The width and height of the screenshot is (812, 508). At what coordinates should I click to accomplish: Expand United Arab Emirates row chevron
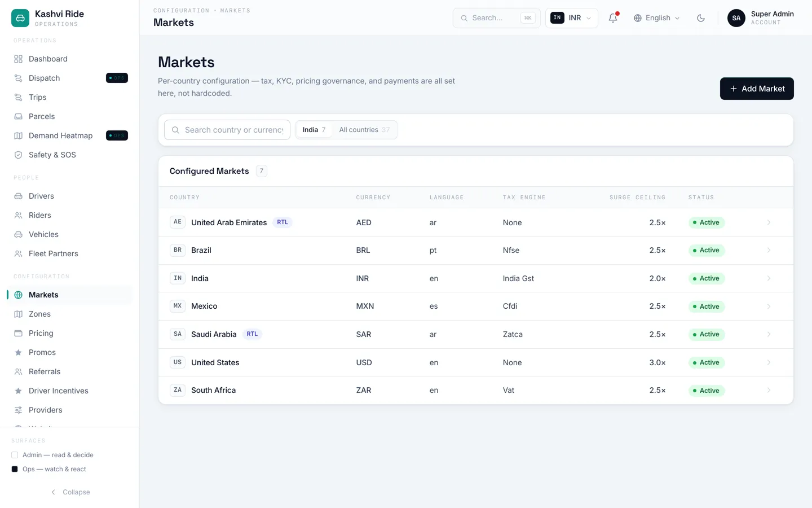769,222
